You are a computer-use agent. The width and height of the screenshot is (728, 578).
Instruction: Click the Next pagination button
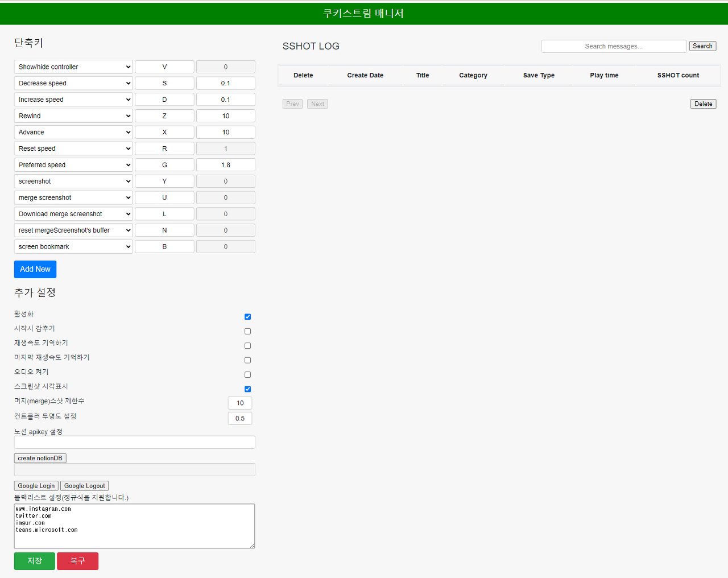[317, 104]
